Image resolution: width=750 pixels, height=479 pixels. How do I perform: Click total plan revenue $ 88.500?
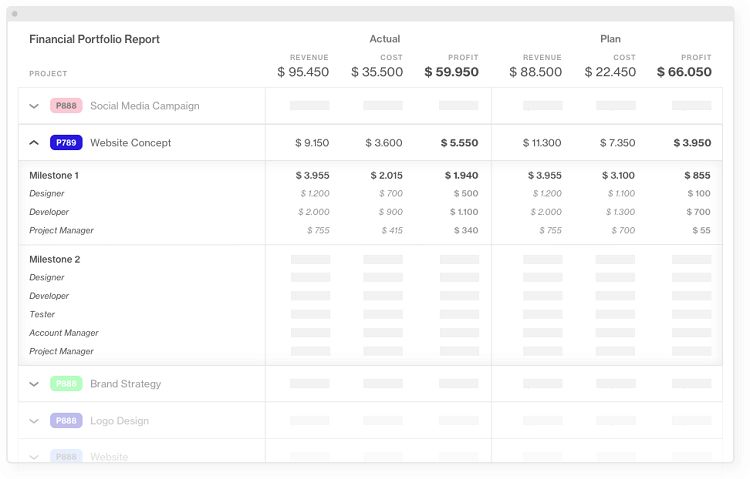(535, 72)
